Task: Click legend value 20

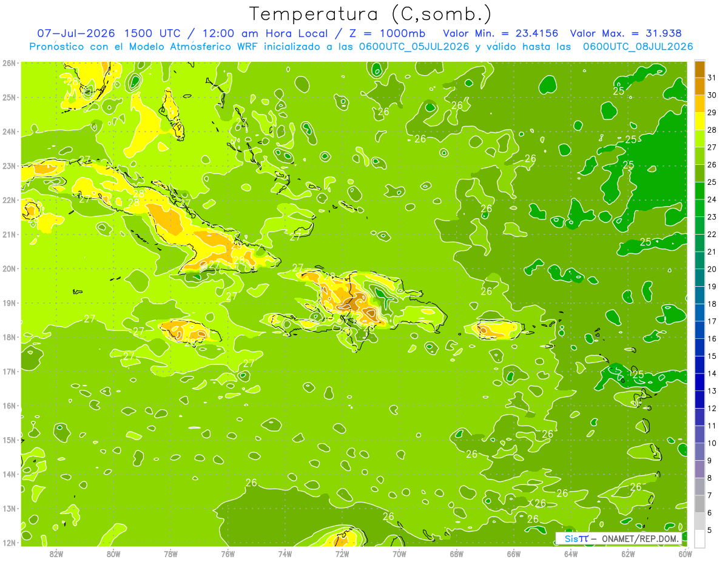Action: [712, 269]
